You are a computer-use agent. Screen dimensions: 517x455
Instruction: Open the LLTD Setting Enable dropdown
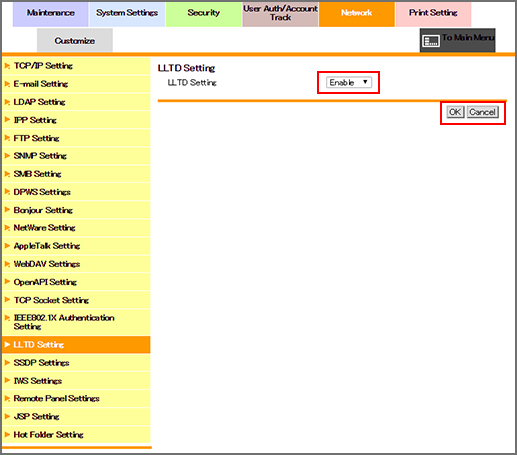349,82
